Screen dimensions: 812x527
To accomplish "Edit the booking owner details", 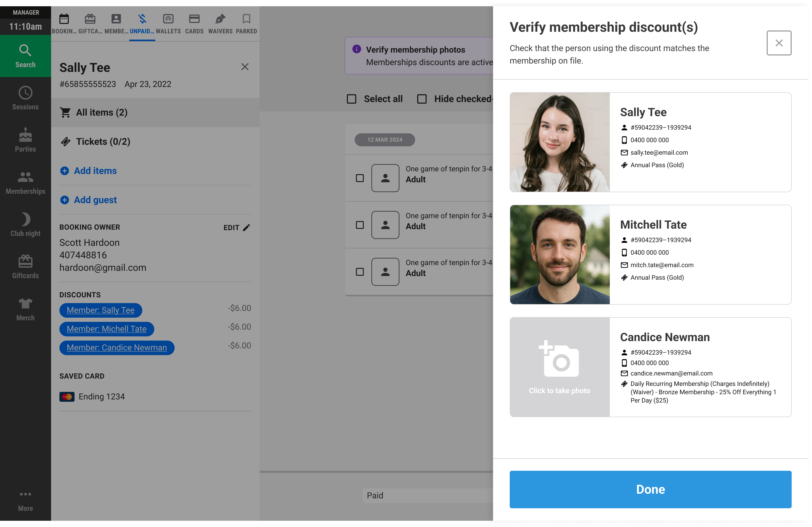I will [x=237, y=228].
